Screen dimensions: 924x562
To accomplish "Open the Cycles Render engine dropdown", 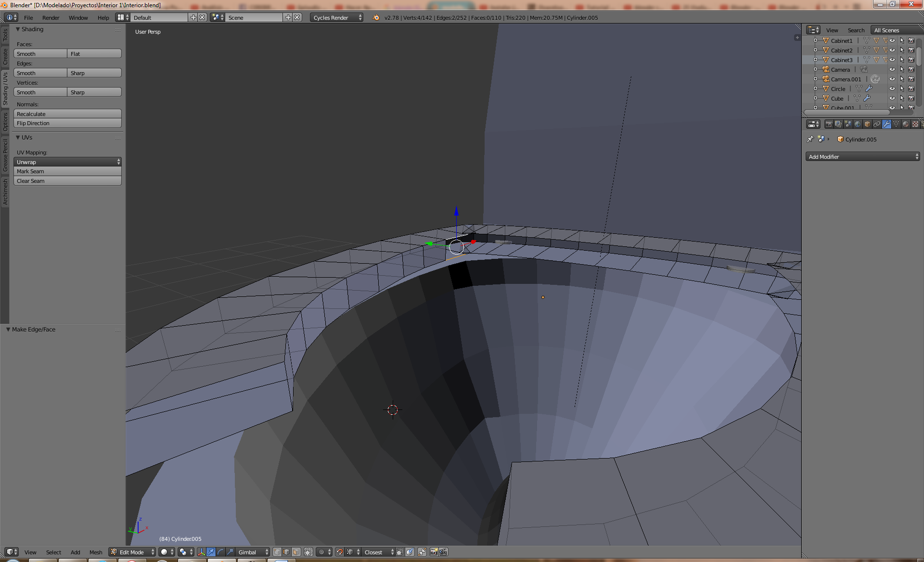I will tap(336, 17).
